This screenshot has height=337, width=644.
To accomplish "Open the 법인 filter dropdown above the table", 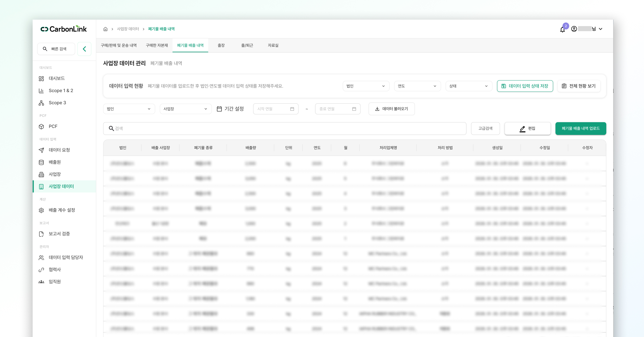I will point(129,109).
